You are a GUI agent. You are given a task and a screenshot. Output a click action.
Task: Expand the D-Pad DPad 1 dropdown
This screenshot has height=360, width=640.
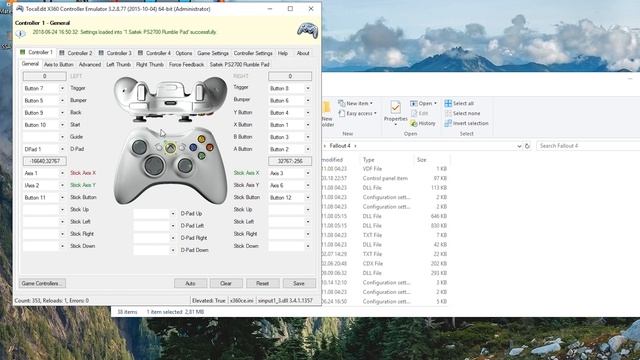62,149
